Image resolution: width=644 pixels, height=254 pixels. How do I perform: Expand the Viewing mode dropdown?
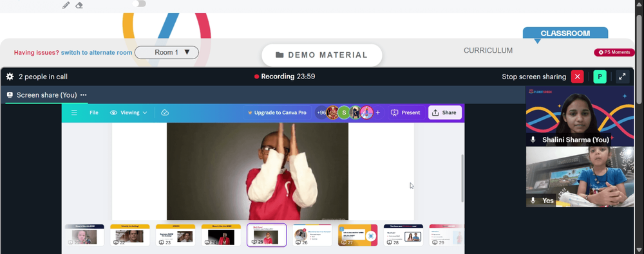pos(129,113)
